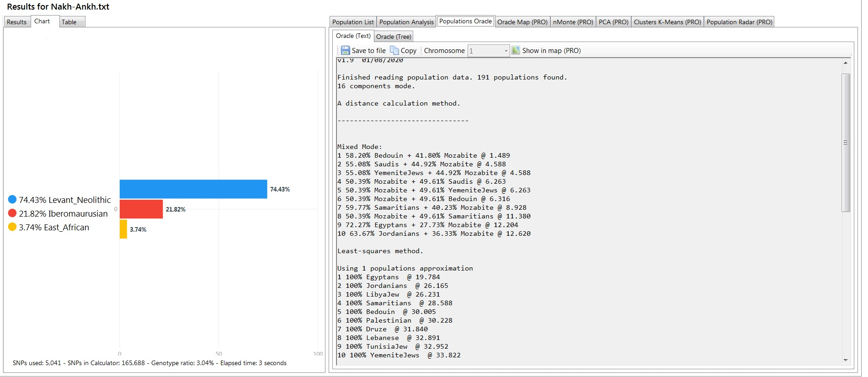Click the Save to file disk icon
Image resolution: width=868 pixels, height=377 pixels.
[x=346, y=50]
